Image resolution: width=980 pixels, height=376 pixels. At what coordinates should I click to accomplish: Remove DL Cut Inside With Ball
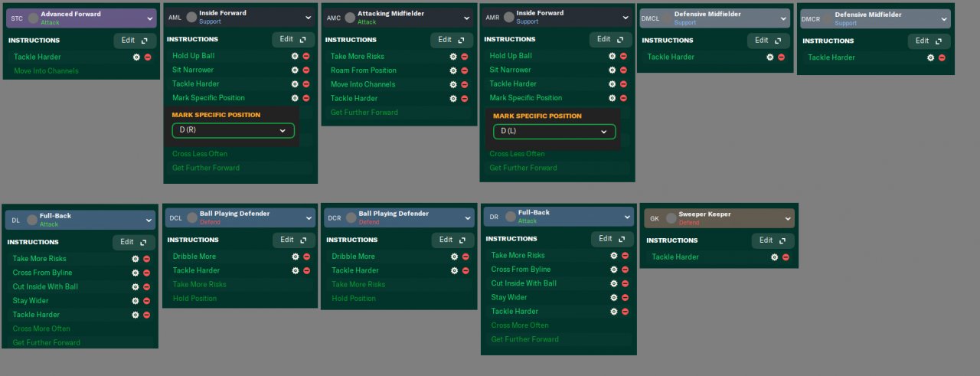(147, 287)
